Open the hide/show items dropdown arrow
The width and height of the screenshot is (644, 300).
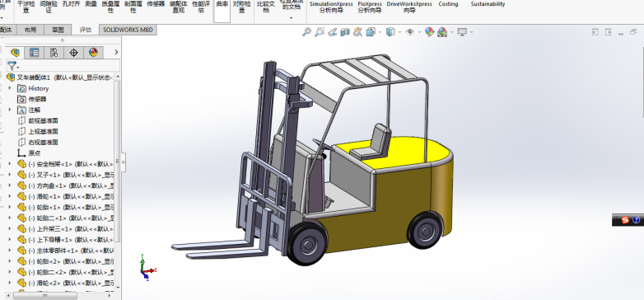click(x=419, y=31)
